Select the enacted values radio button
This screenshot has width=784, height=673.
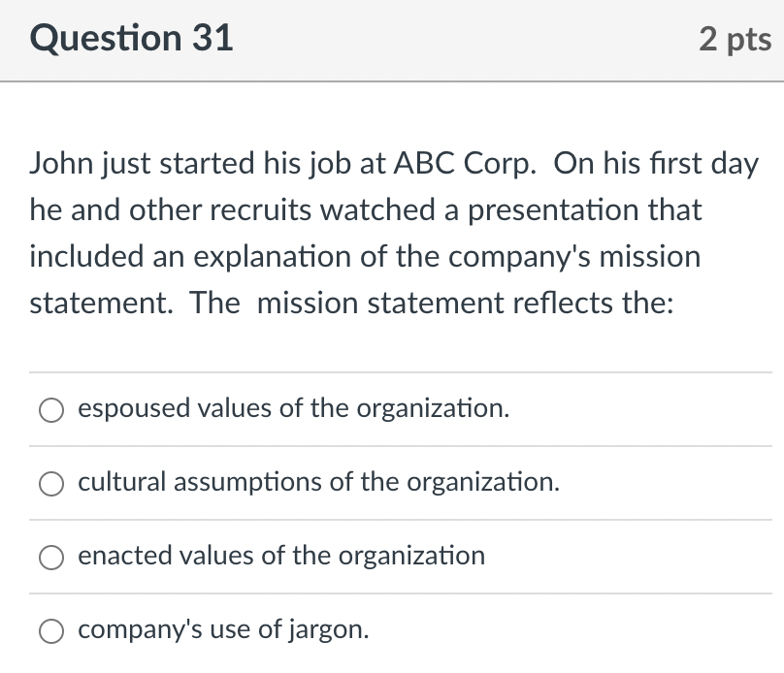point(52,557)
